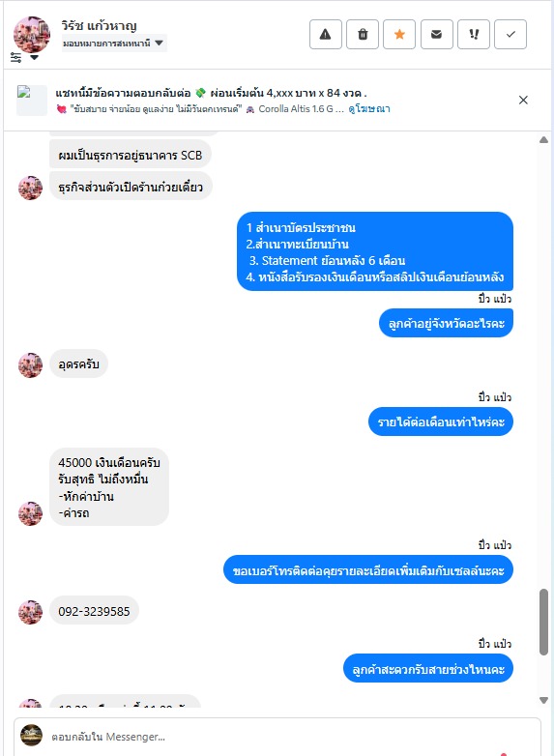Focus the ตอบกลับใน Messenger reply field

click(277, 737)
